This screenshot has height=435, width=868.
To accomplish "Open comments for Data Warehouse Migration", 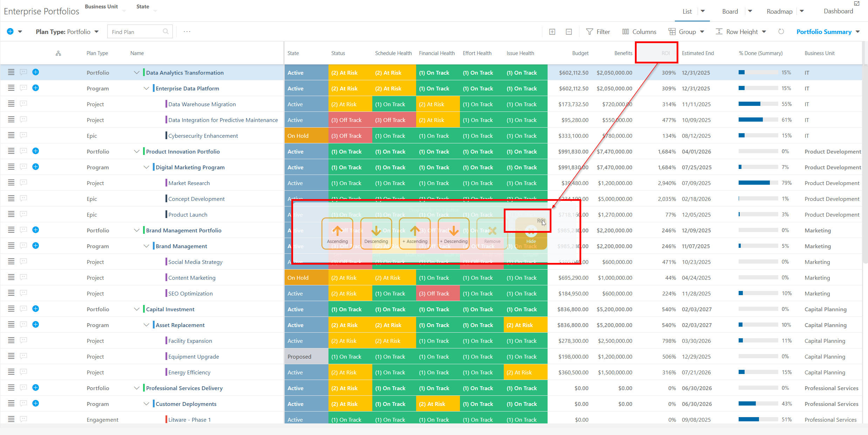I will point(23,104).
